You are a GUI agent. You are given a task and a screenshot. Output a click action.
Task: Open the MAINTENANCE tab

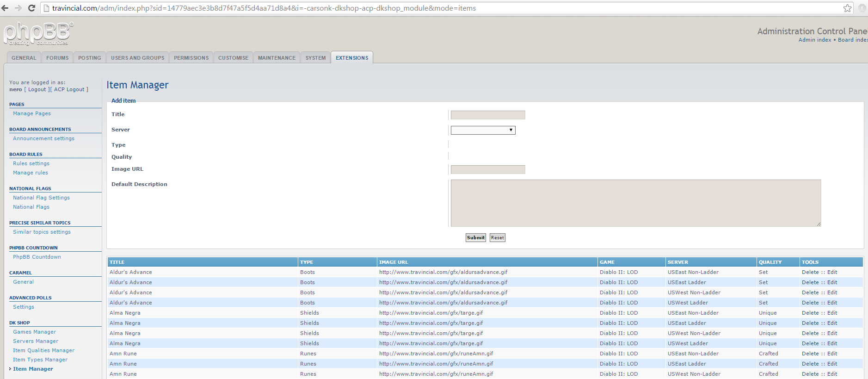277,58
